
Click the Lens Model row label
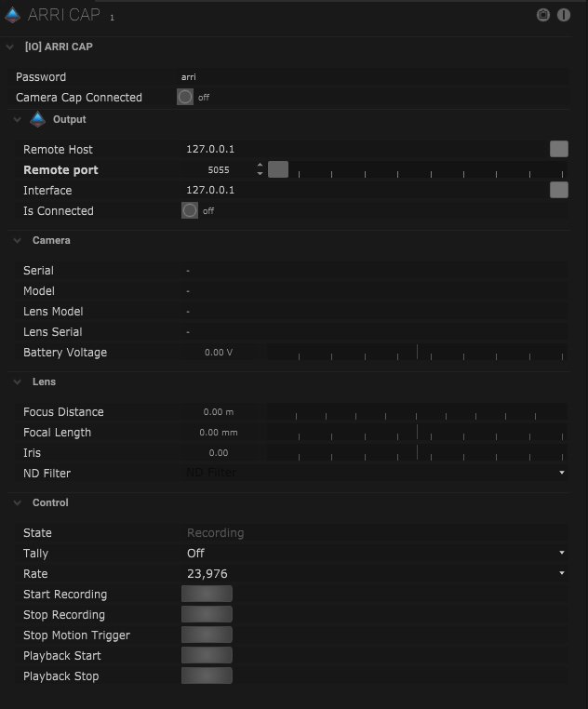point(53,311)
